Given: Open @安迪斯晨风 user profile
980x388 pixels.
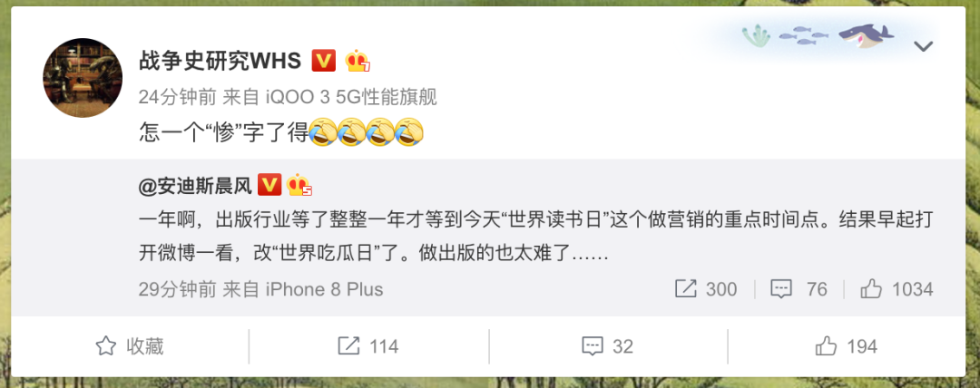Looking at the screenshot, I should 195,186.
